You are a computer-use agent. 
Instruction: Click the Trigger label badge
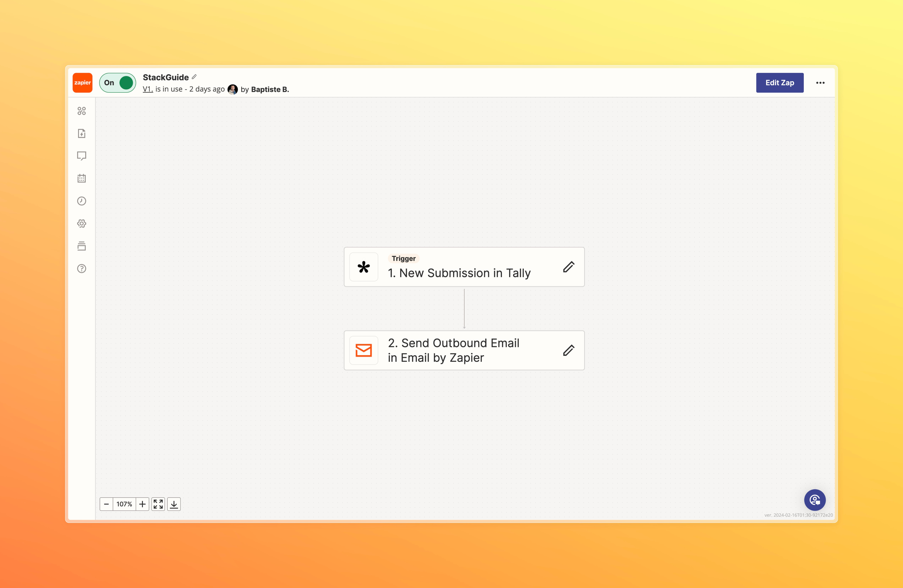tap(404, 258)
